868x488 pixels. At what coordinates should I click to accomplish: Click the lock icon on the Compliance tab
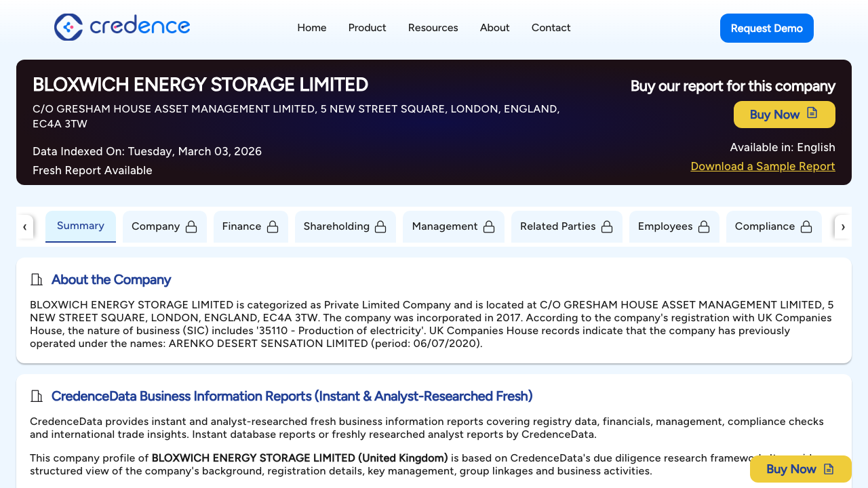point(806,227)
